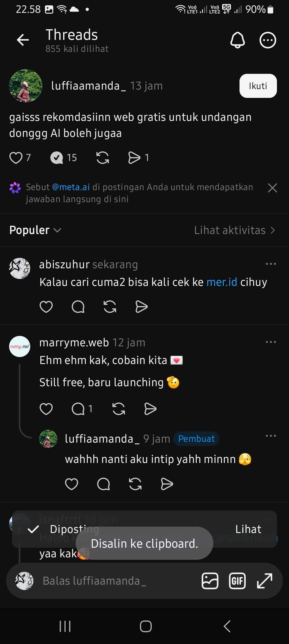
Task: Open options for abiszuhur's reply
Action: [x=271, y=264]
